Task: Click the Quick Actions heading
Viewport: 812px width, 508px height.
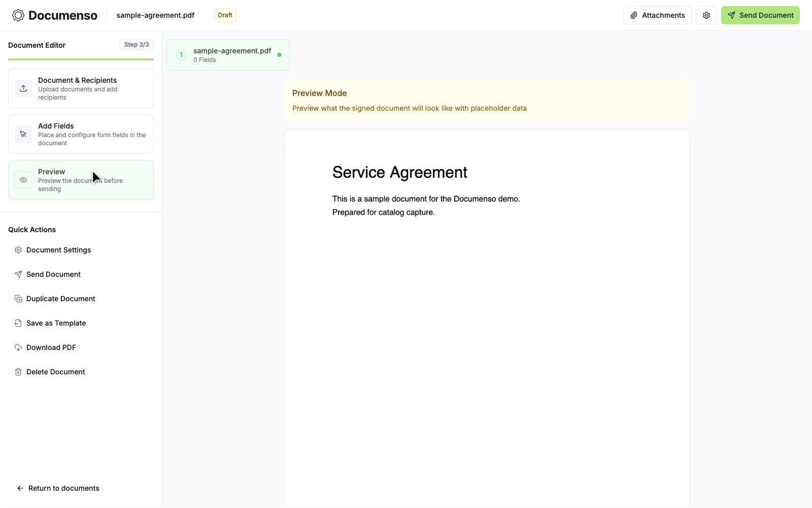Action: (x=32, y=230)
